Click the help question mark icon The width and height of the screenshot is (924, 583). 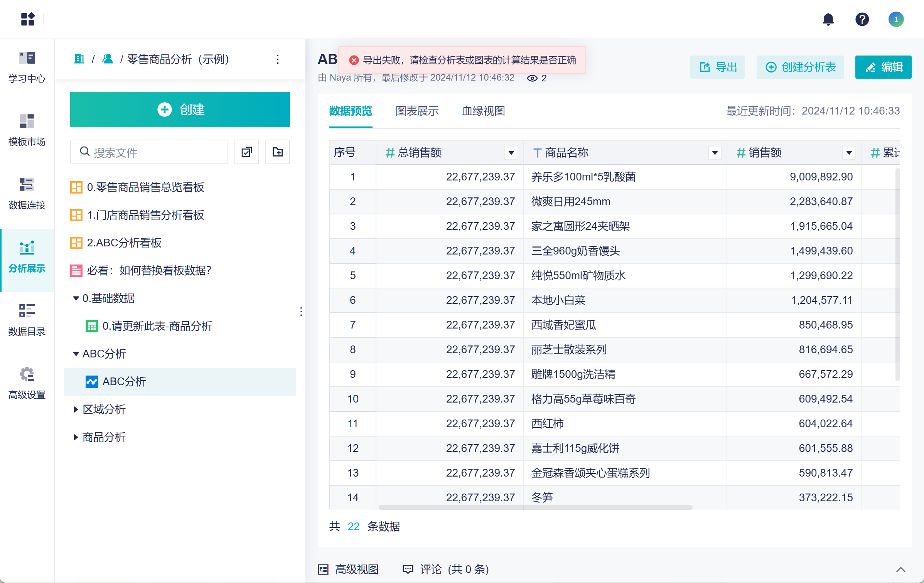(862, 19)
